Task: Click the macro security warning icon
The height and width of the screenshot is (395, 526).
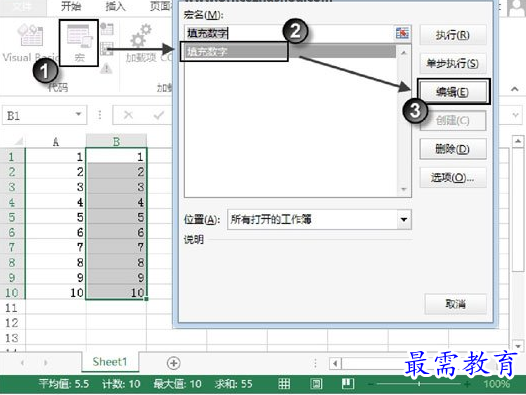Action: click(106, 69)
